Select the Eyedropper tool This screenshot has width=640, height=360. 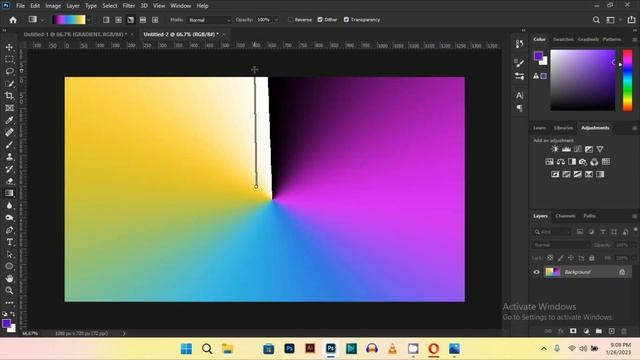click(9, 120)
